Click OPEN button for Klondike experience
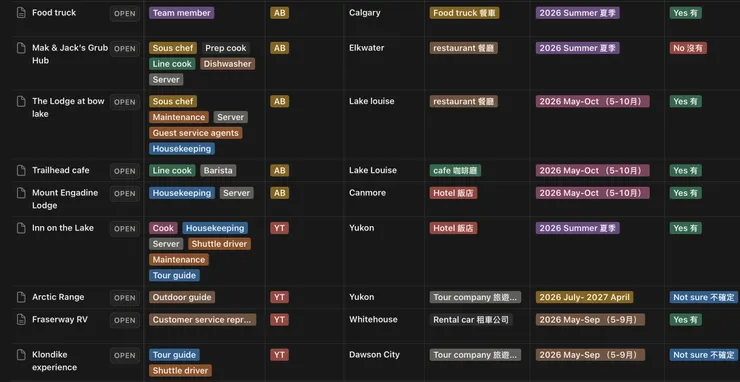740x382 pixels. [125, 356]
